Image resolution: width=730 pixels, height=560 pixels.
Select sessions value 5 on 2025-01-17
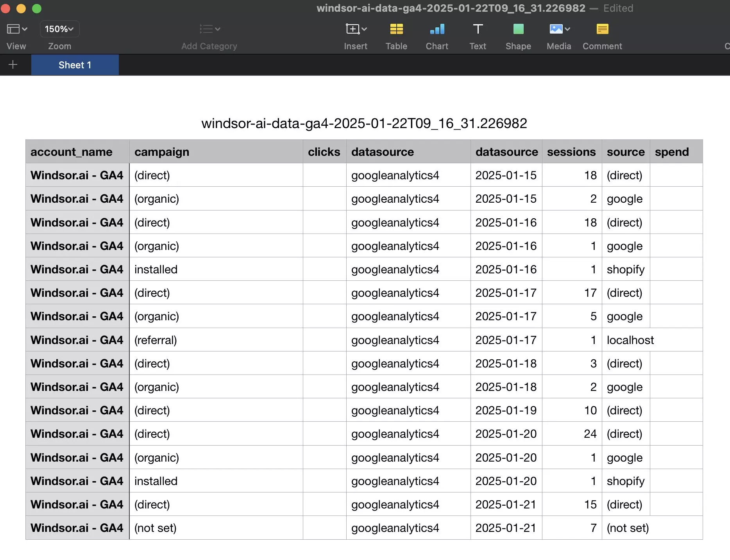click(572, 316)
